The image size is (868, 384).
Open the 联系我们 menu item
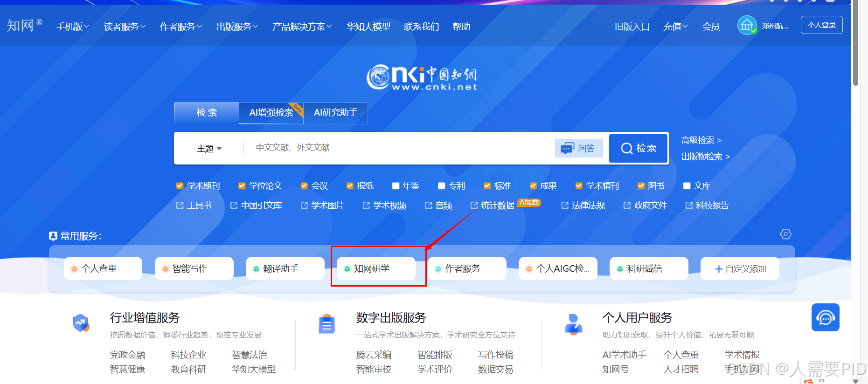(x=422, y=27)
